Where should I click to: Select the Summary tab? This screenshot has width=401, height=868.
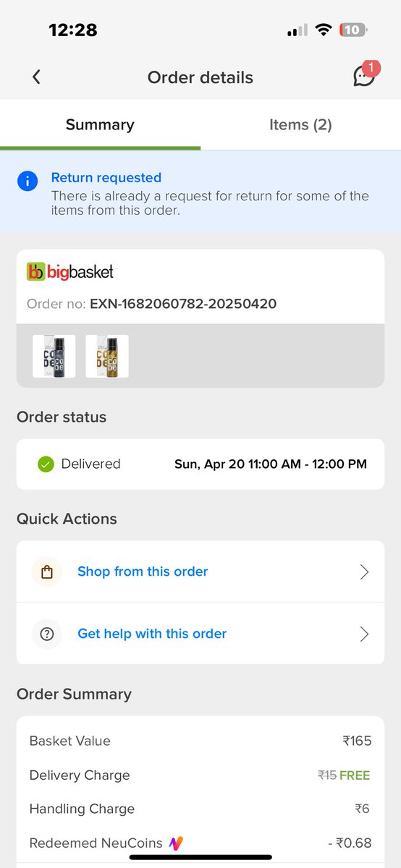(100, 124)
